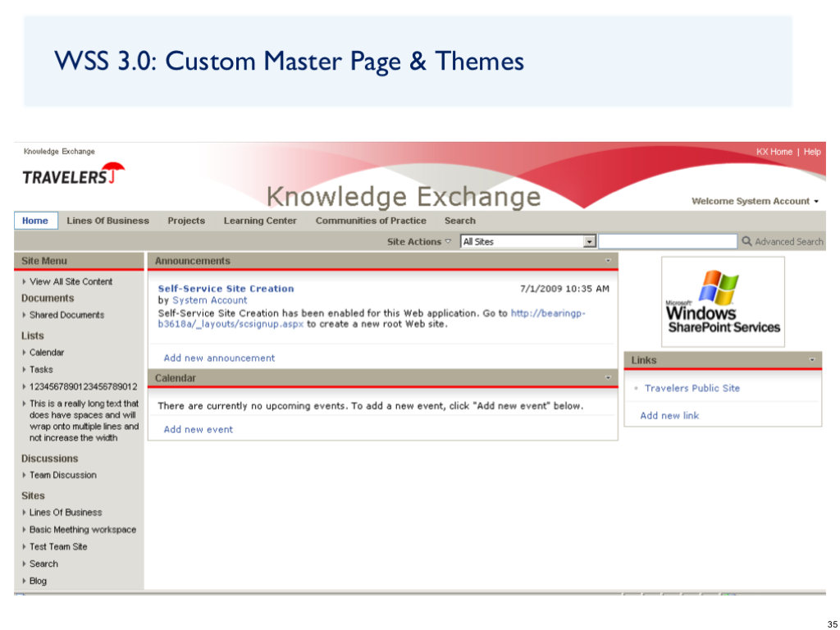Open the Advanced Search link

[x=788, y=242]
